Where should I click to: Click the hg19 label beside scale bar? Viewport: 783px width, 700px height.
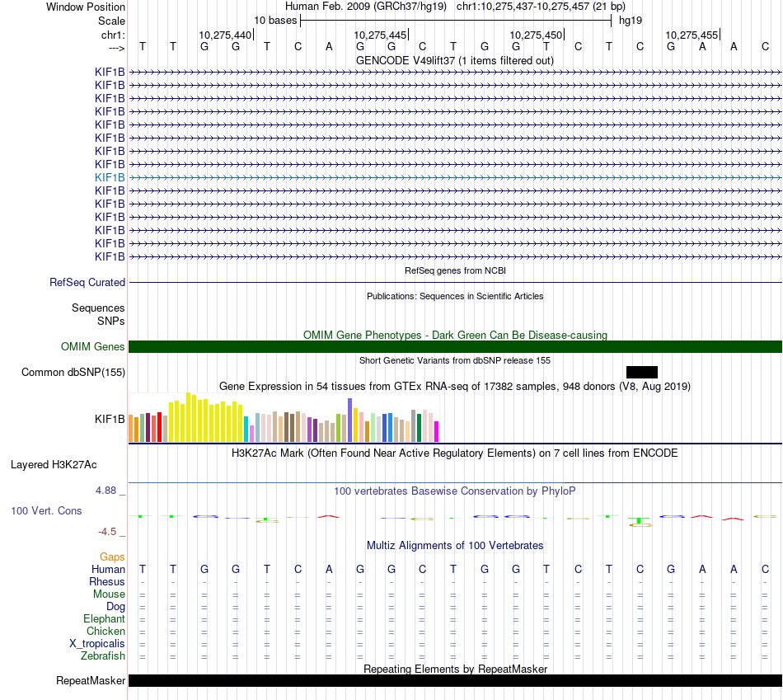pos(631,21)
